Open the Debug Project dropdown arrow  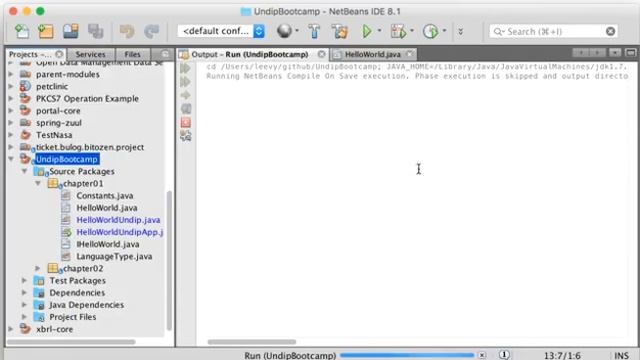coord(412,31)
